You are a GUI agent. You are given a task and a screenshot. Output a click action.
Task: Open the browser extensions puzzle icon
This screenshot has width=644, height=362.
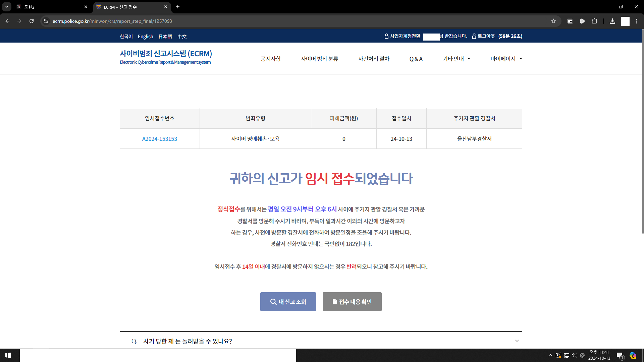pyautogui.click(x=594, y=21)
